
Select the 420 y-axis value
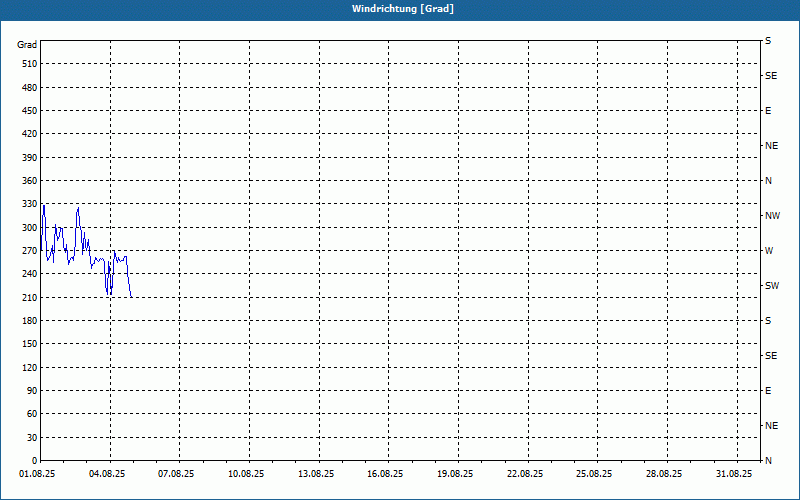tap(30, 134)
